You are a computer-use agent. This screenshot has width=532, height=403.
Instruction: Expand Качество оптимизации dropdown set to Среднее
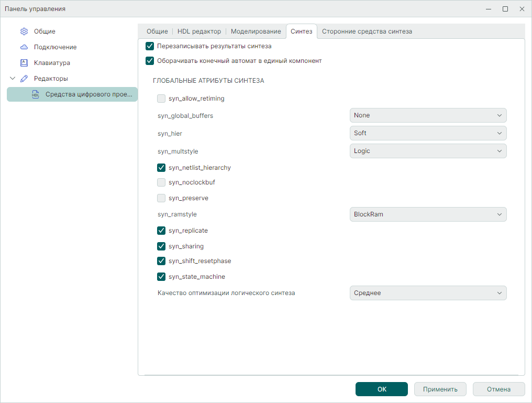[428, 293]
